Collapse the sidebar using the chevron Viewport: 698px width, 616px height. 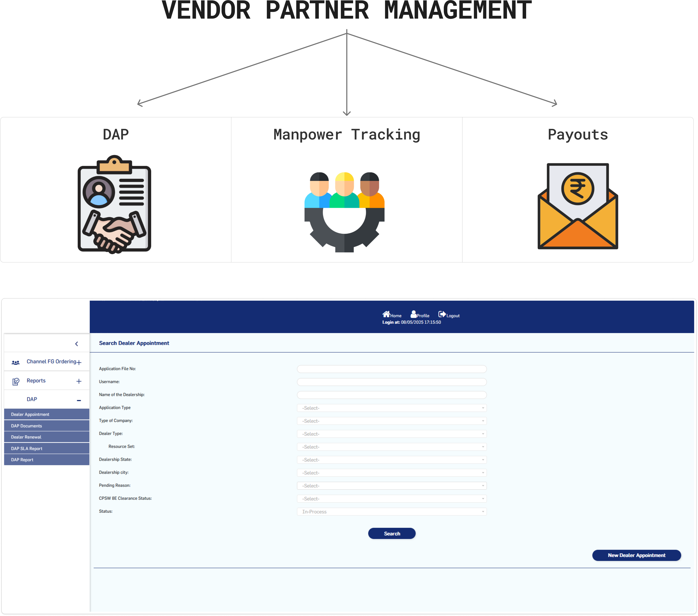tap(77, 343)
